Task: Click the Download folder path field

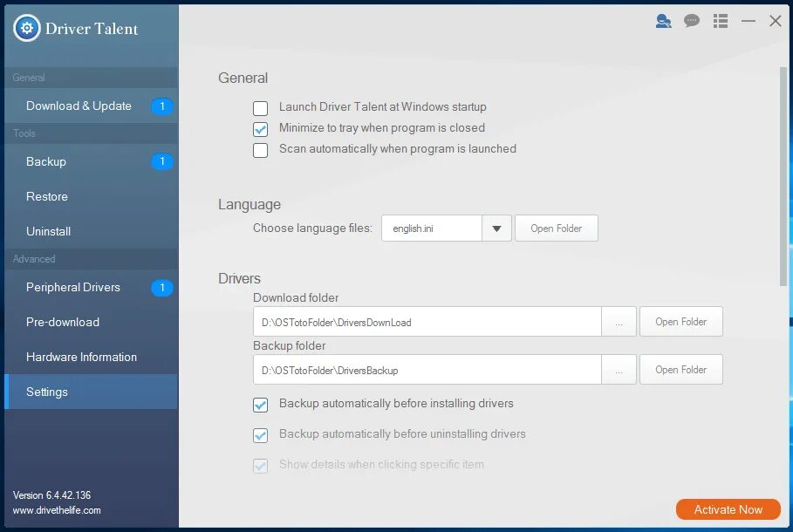Action: point(427,322)
